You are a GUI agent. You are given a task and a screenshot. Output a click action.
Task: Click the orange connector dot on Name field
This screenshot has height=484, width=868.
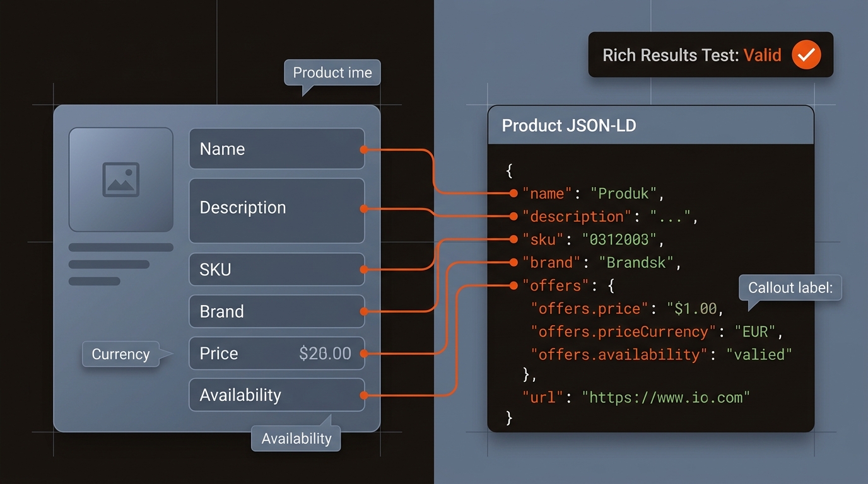pyautogui.click(x=364, y=149)
